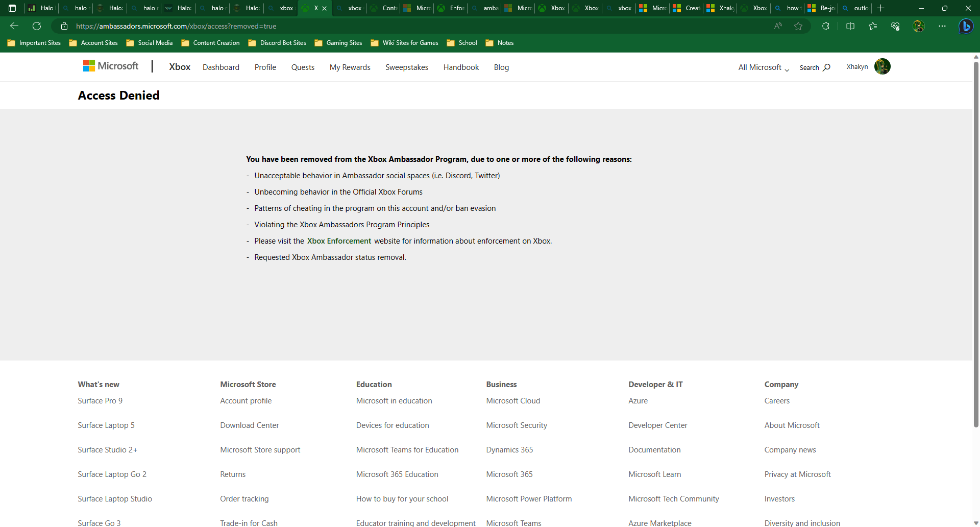The width and height of the screenshot is (980, 527).
Task: Switch to the Enfor browser tab
Action: 451,8
